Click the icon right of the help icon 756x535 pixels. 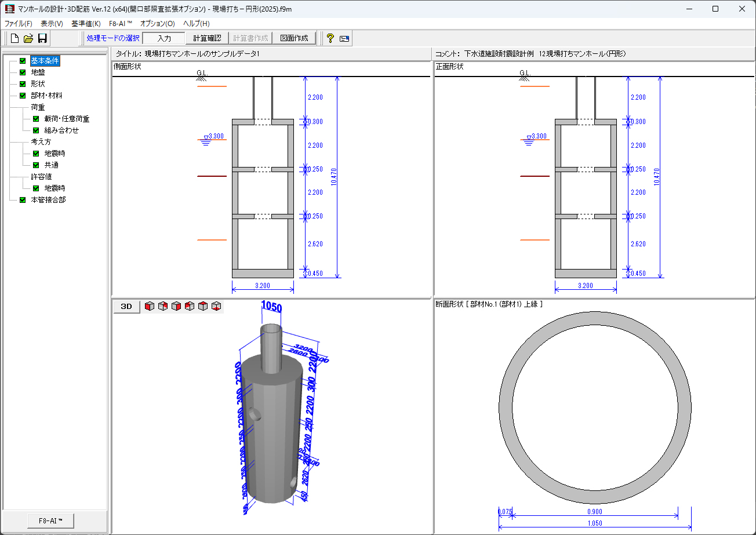click(344, 39)
